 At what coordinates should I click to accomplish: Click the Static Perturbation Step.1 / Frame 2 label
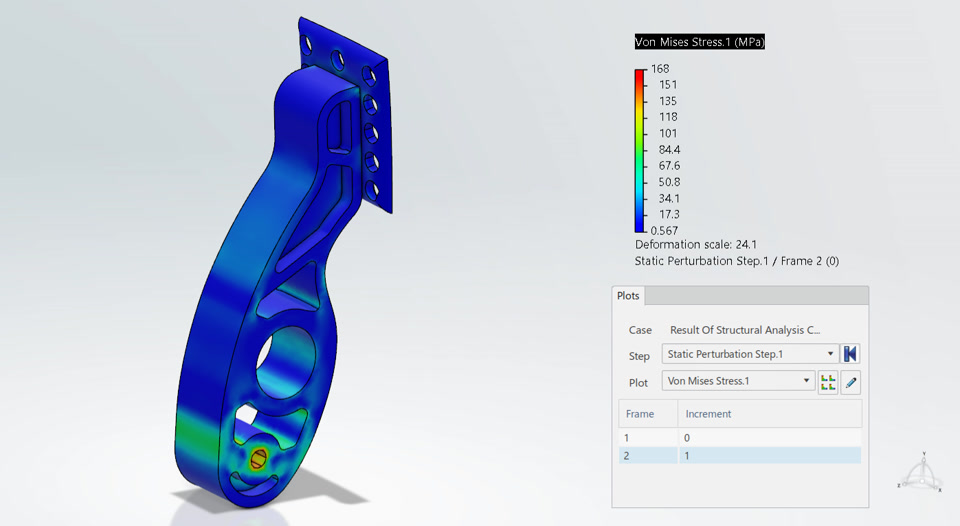coord(737,261)
